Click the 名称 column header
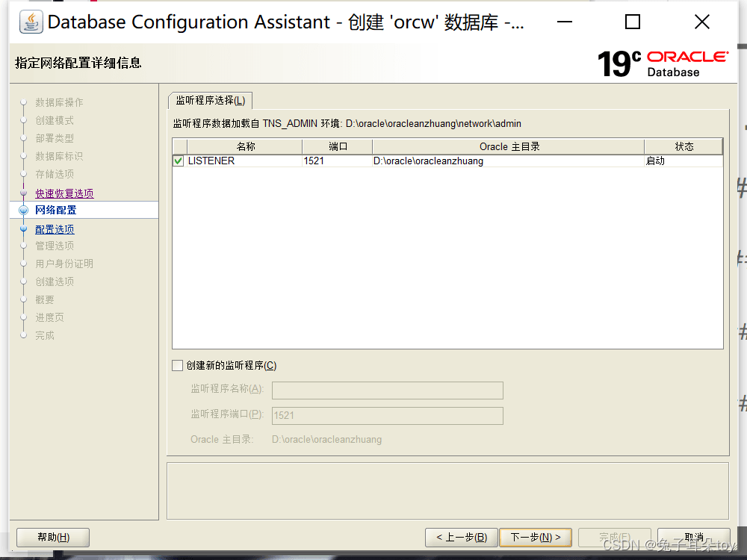 (245, 146)
